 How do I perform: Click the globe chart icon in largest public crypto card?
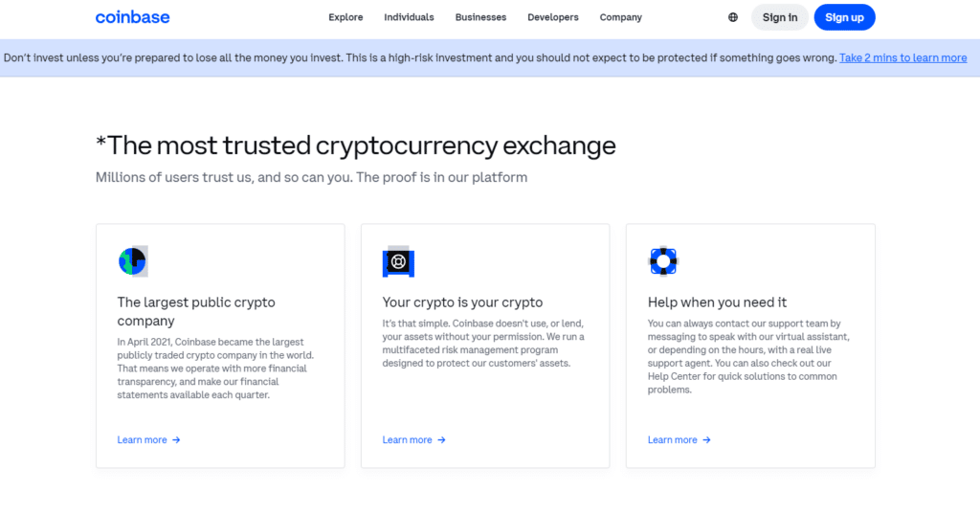[133, 261]
